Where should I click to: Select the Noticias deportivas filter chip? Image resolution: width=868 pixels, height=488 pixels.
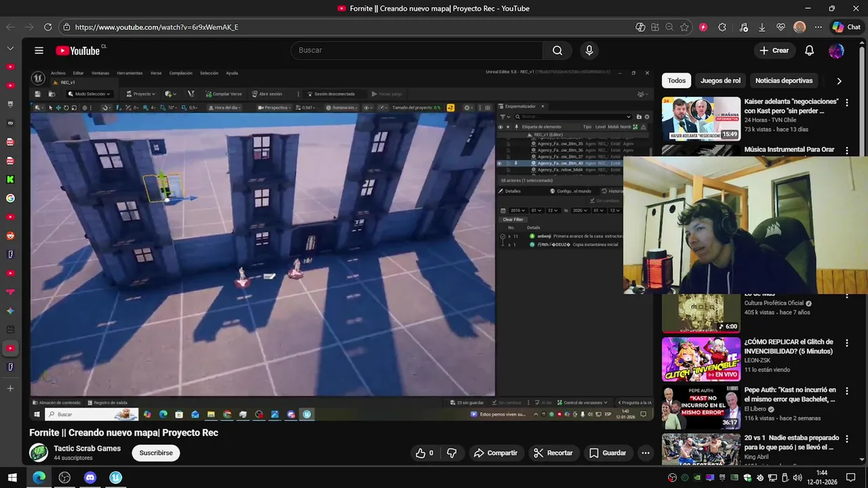point(784,81)
